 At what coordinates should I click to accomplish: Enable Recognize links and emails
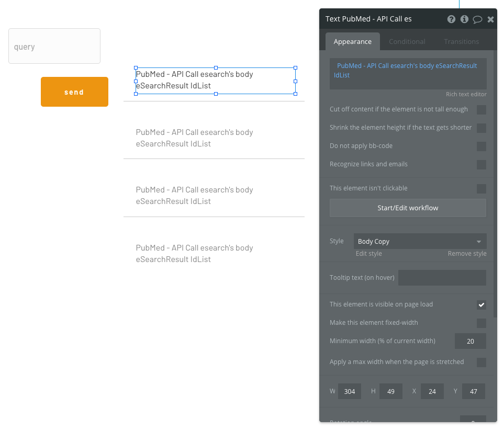point(481,164)
